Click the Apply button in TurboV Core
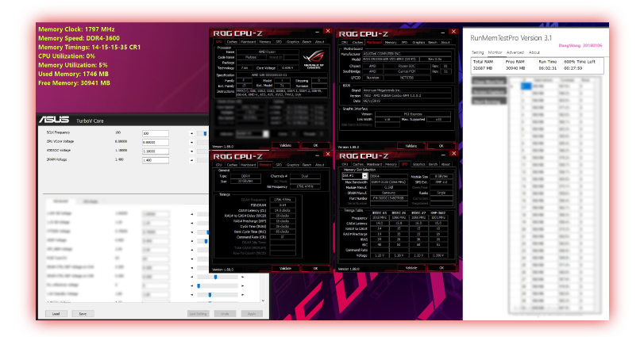This screenshot has width=644, height=337. (252, 314)
